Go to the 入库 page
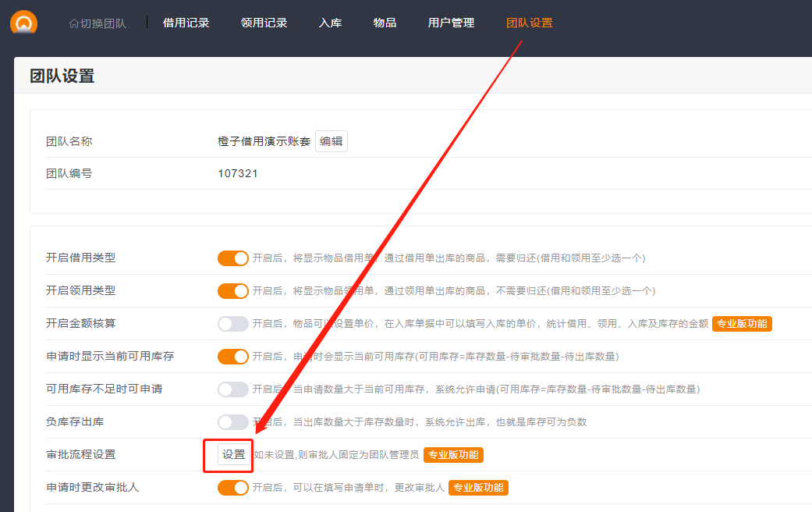This screenshot has height=512, width=812. [330, 23]
